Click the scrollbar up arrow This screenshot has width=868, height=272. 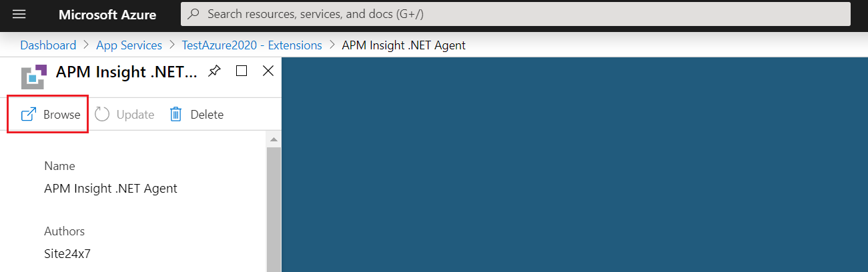point(273,139)
